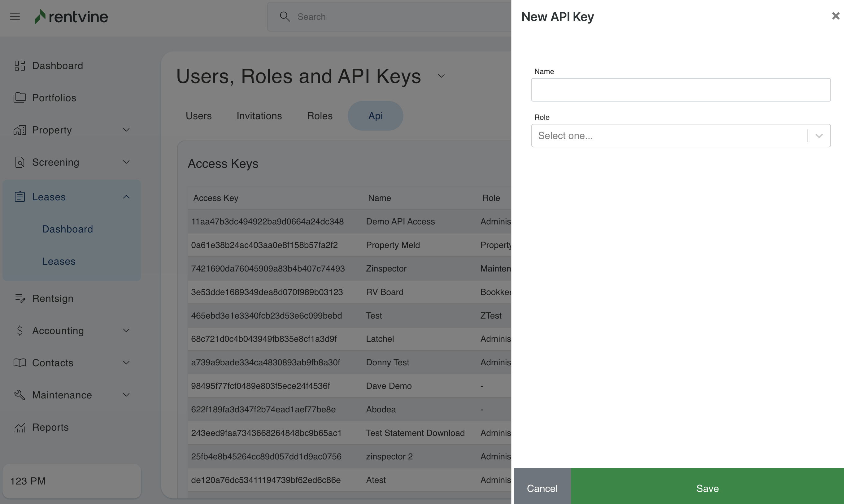
Task: Collapse the Leases sidebar section
Action: pos(126,197)
